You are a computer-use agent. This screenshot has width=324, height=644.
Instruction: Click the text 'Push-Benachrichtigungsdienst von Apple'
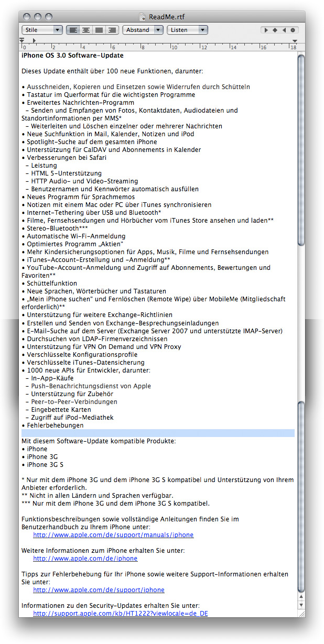(91, 386)
